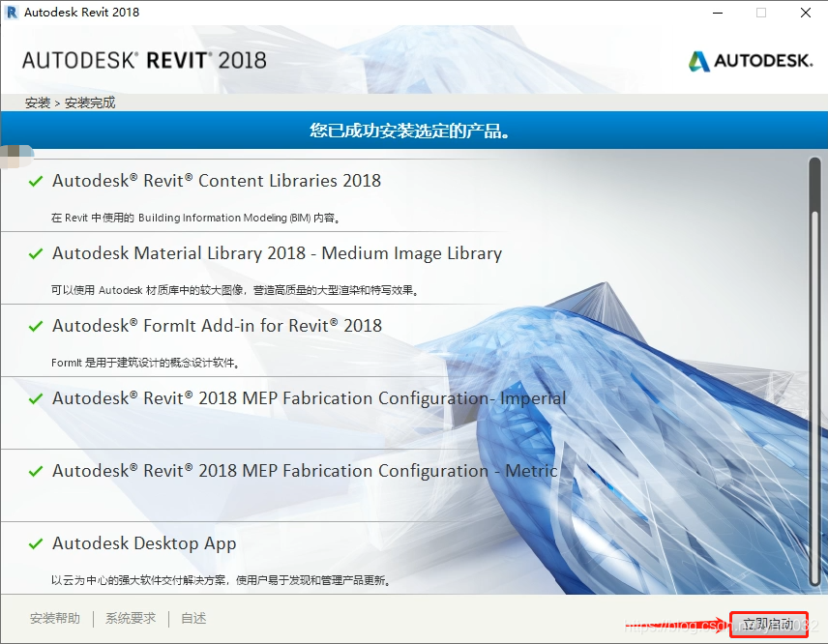Click the checkmark next to Autodesk Desktop App
Screen dimensions: 828x644
click(x=36, y=543)
